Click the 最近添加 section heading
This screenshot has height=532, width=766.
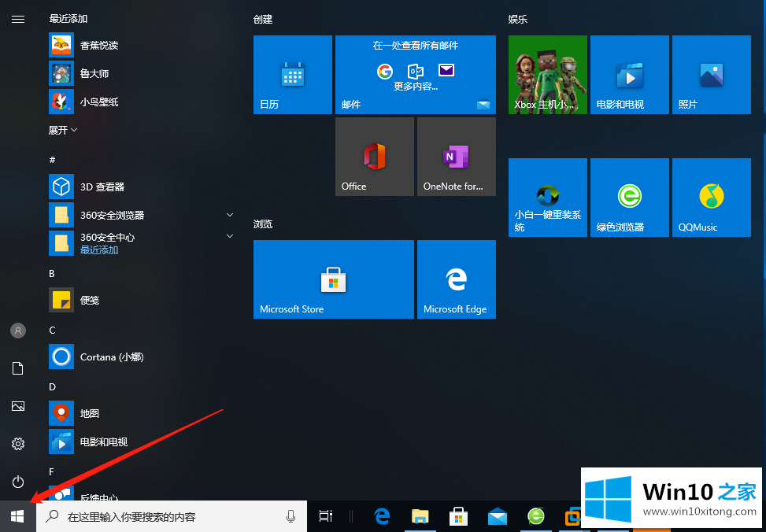(x=68, y=19)
